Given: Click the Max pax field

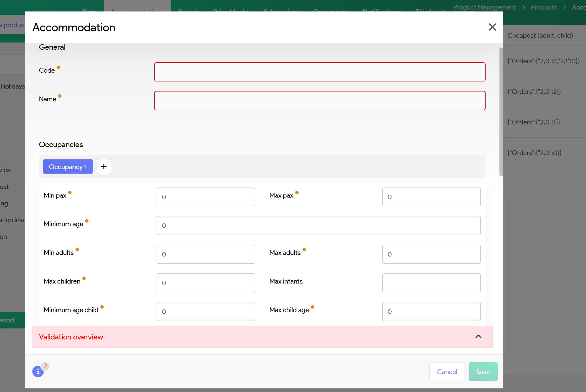Looking at the screenshot, I should tap(431, 197).
